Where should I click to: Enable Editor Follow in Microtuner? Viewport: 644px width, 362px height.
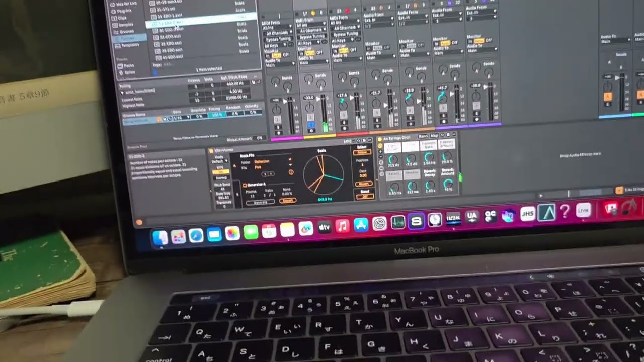coord(362,152)
